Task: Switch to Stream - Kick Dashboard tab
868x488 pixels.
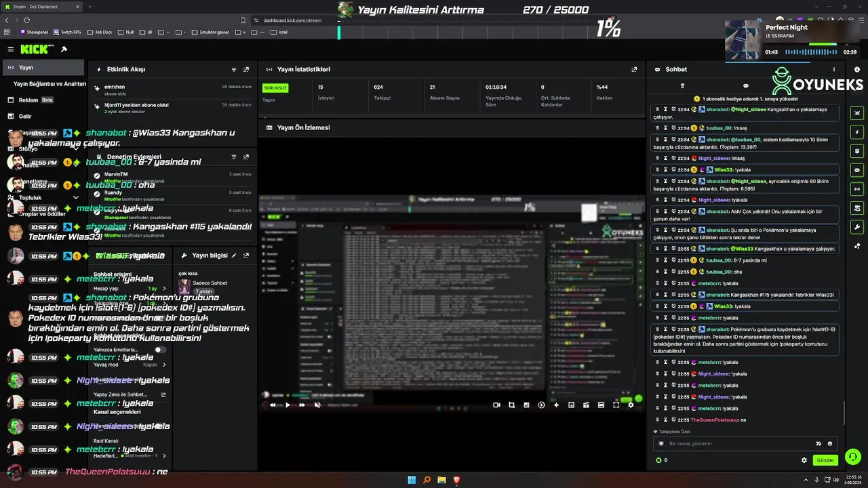Action: (x=42, y=7)
